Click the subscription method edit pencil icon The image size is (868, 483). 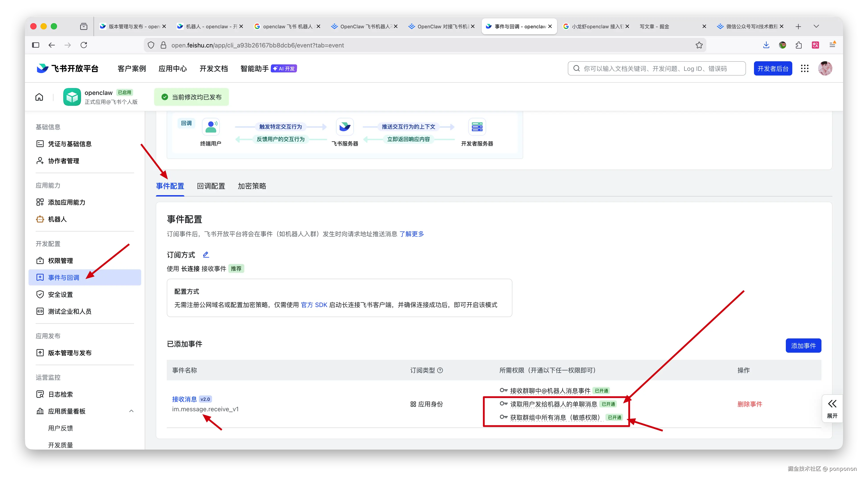[206, 254]
